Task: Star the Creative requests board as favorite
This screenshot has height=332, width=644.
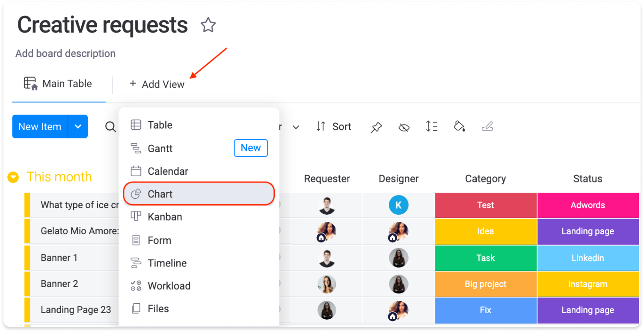Action: (x=208, y=25)
